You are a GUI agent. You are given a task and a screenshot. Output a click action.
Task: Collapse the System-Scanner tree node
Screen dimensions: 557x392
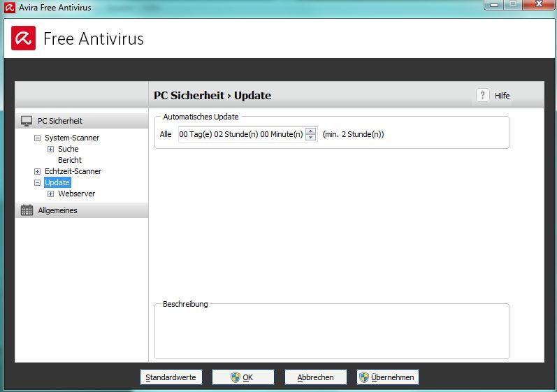[37, 138]
